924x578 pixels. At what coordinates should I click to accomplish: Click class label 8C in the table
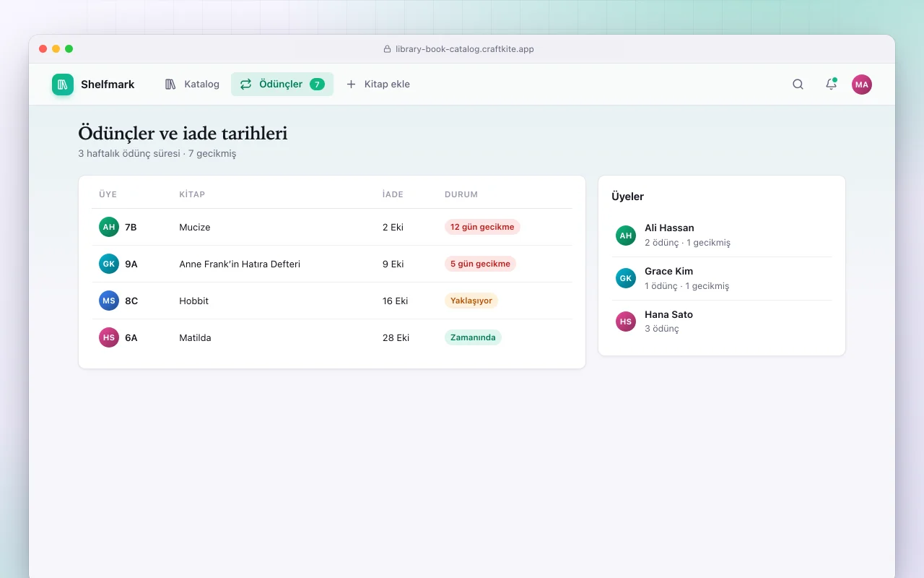[x=131, y=301]
